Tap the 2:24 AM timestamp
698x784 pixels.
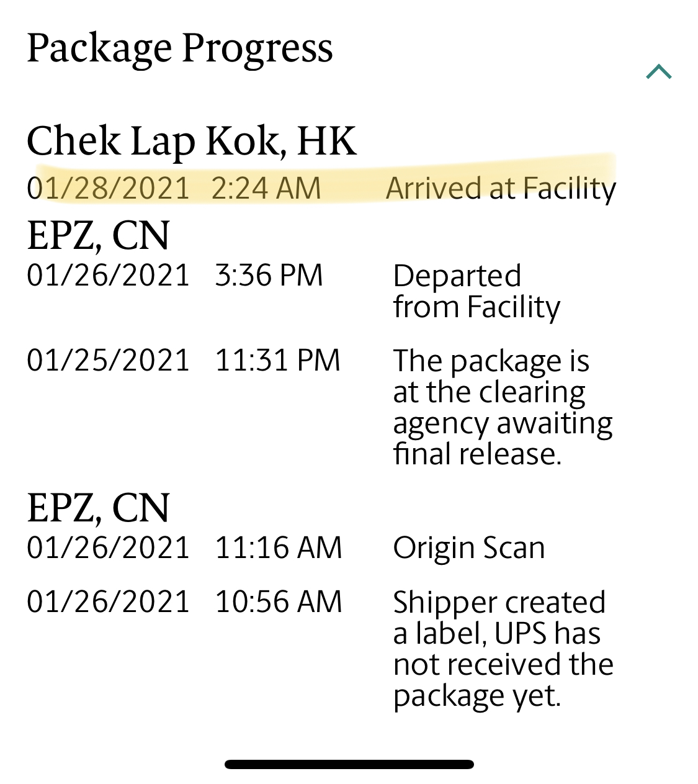pyautogui.click(x=266, y=188)
